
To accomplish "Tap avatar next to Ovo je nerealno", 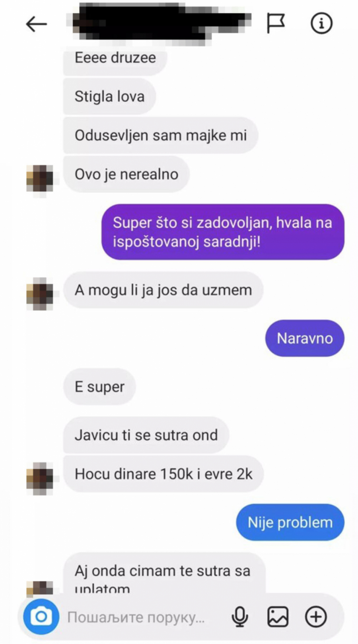I will pos(40,178).
